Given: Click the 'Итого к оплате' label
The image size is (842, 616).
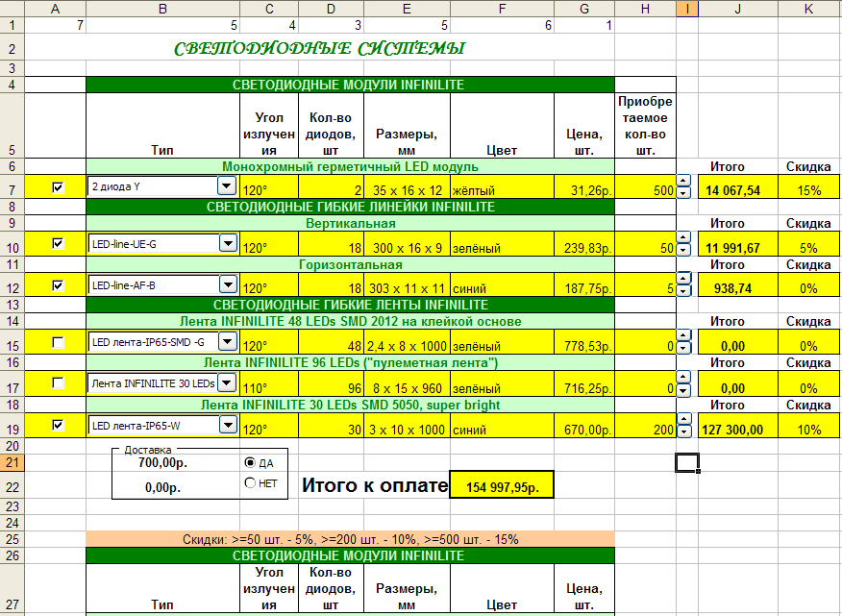Looking at the screenshot, I should pos(374,485).
